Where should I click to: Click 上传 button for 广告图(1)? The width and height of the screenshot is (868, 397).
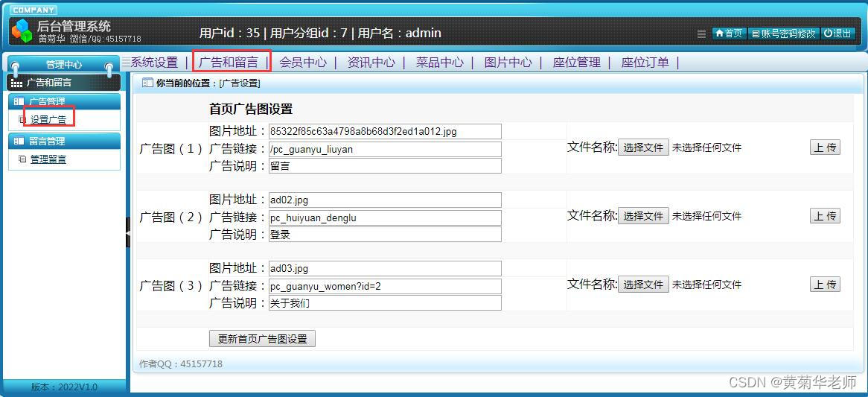(825, 147)
